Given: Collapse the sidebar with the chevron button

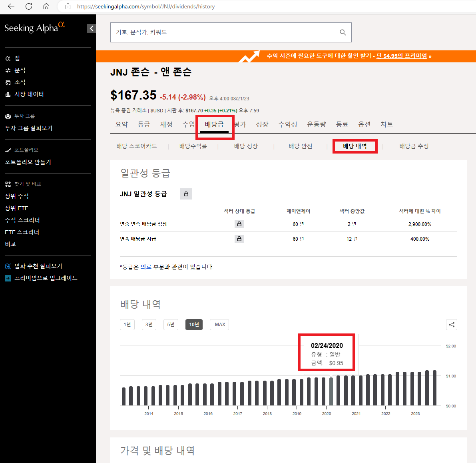Looking at the screenshot, I should point(92,28).
